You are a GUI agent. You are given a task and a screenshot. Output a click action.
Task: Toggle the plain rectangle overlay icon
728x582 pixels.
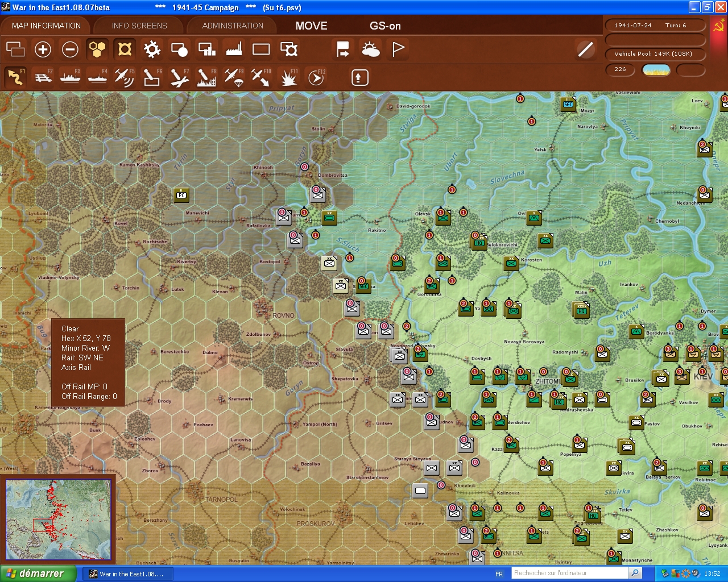click(x=261, y=49)
